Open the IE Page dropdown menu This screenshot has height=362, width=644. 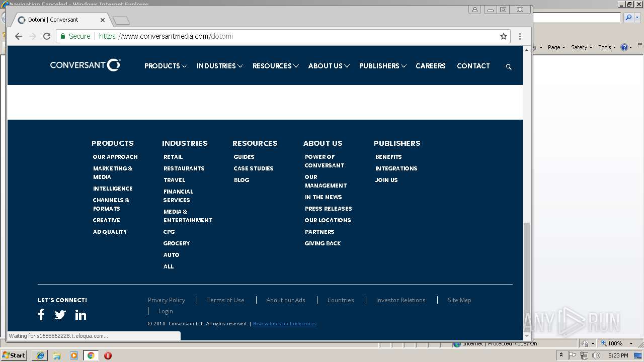click(556, 47)
